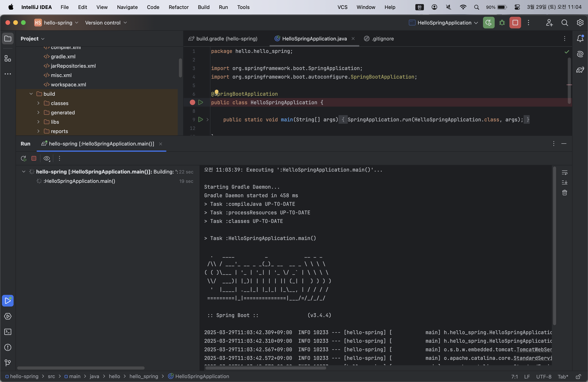
Task: Collapse the build folder
Action: pyautogui.click(x=31, y=94)
